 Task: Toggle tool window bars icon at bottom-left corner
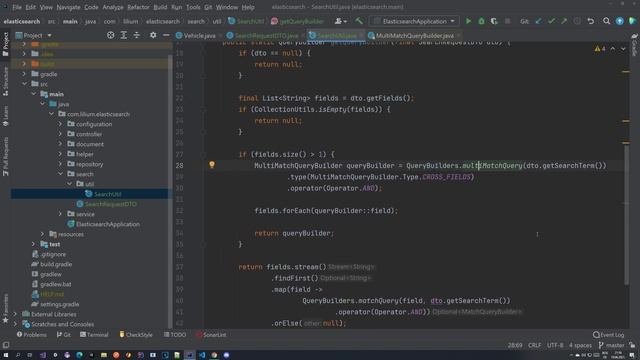pyautogui.click(x=6, y=345)
